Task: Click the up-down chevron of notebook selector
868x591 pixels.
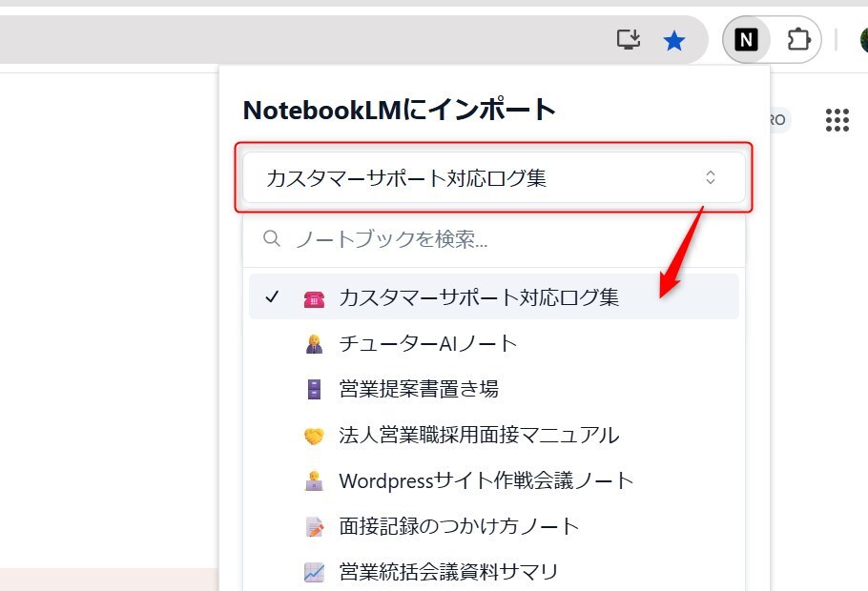Action: click(711, 177)
